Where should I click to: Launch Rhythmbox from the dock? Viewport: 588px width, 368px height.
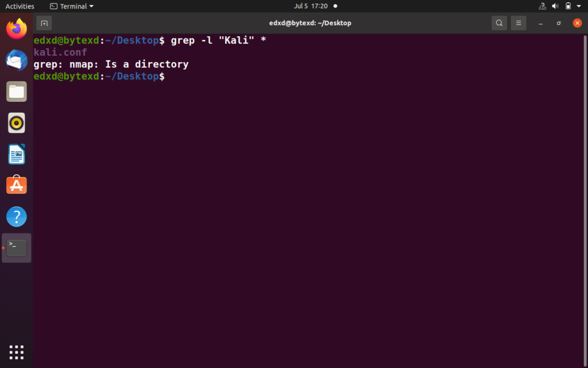pyautogui.click(x=16, y=122)
